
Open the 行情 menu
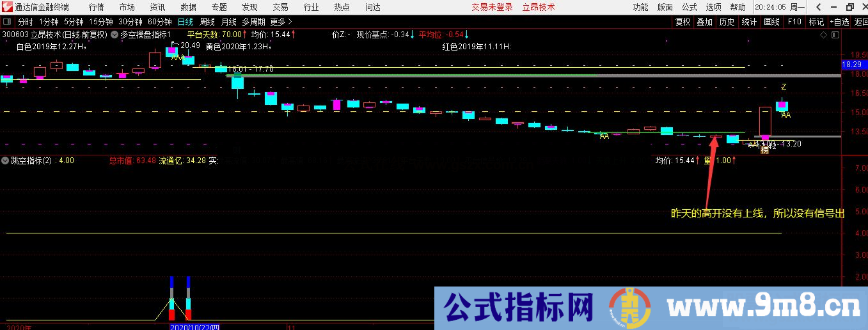click(x=97, y=7)
